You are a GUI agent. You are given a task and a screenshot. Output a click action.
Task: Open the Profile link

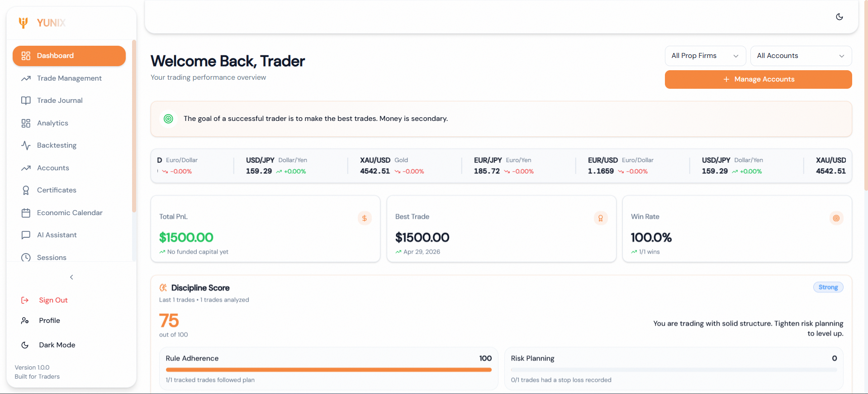point(49,321)
